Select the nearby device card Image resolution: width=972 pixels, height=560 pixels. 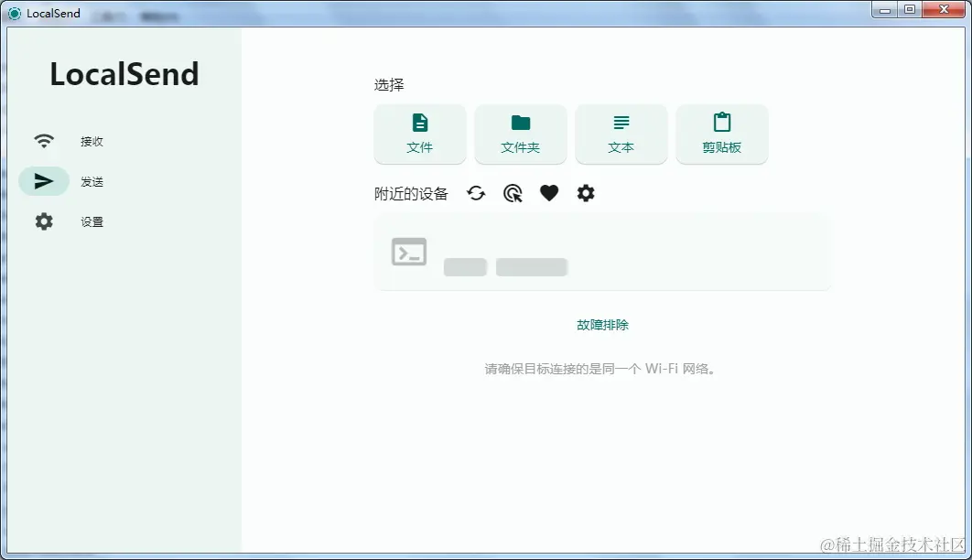(602, 253)
